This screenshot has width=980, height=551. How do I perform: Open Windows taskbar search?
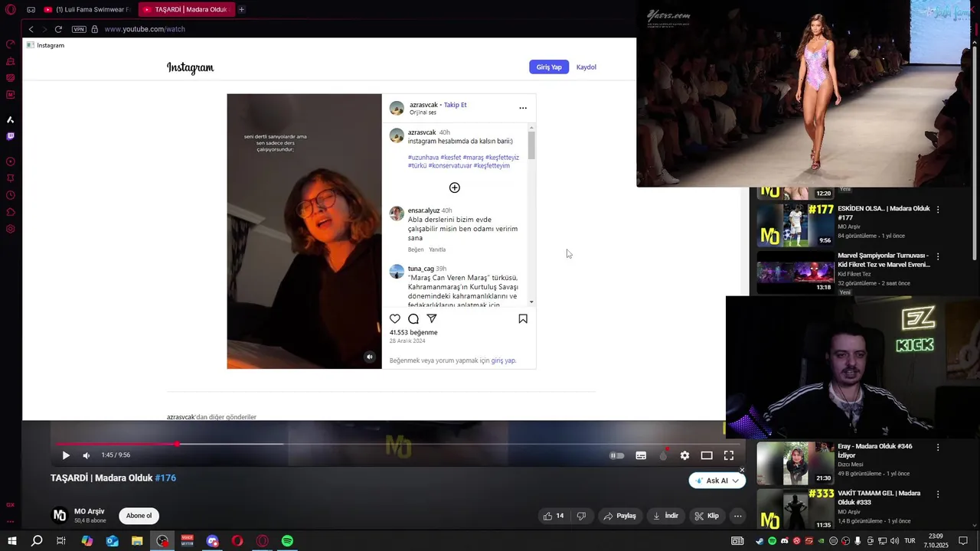pyautogui.click(x=37, y=541)
